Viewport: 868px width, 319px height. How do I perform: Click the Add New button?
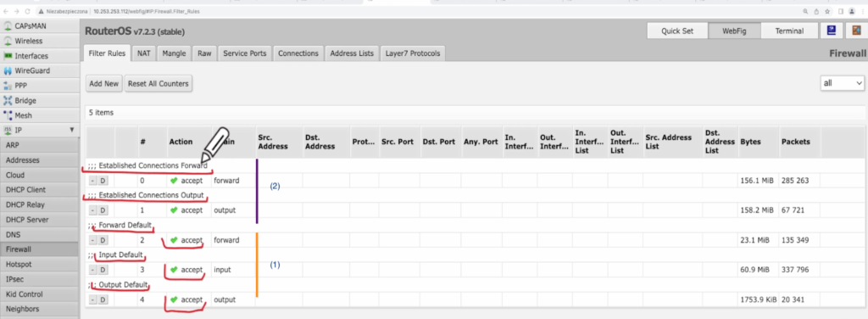coord(104,84)
